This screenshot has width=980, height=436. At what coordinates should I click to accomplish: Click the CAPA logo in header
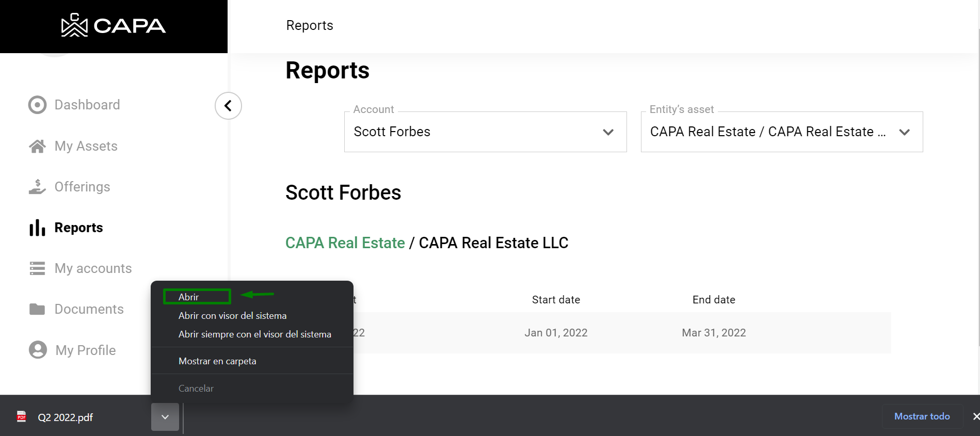114,25
